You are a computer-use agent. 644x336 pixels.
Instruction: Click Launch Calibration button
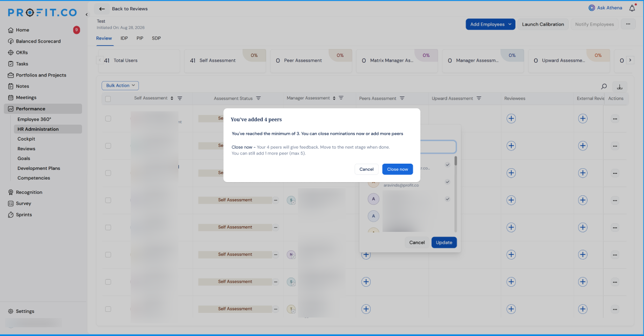click(543, 24)
